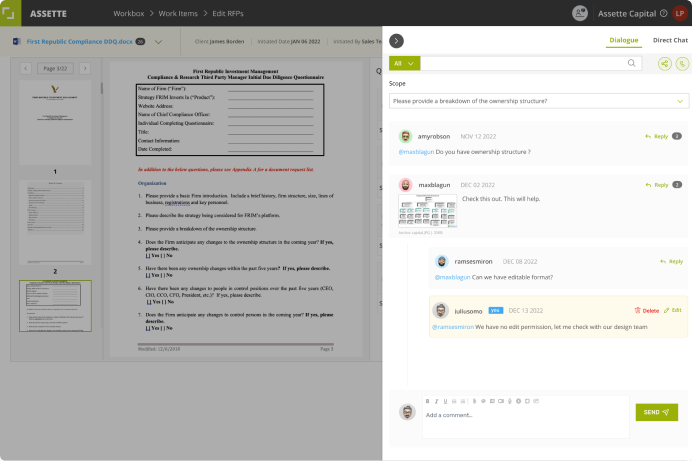Click the Assette Capital account name
Screen dimensions: 692x461
(627, 14)
